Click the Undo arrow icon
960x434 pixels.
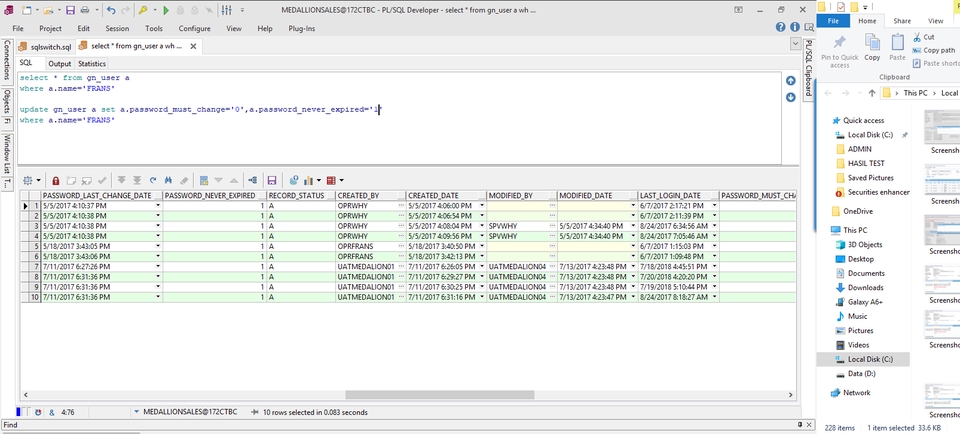pos(111,10)
